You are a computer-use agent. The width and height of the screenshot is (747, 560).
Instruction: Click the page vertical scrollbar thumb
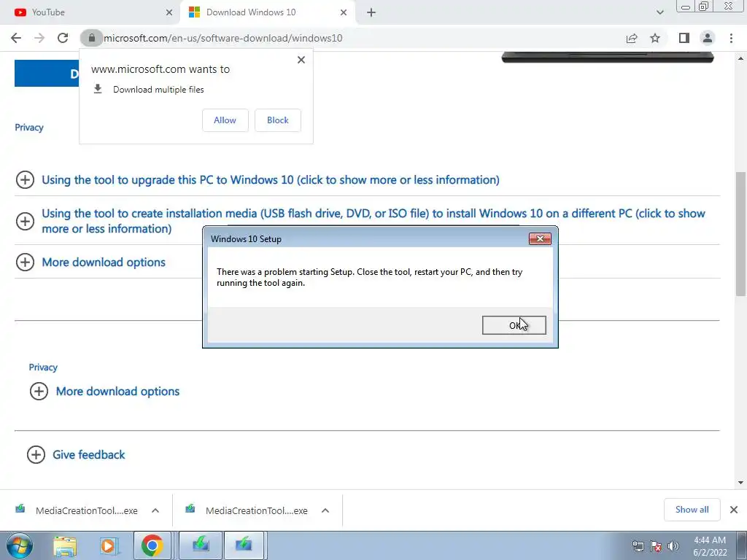(x=740, y=234)
